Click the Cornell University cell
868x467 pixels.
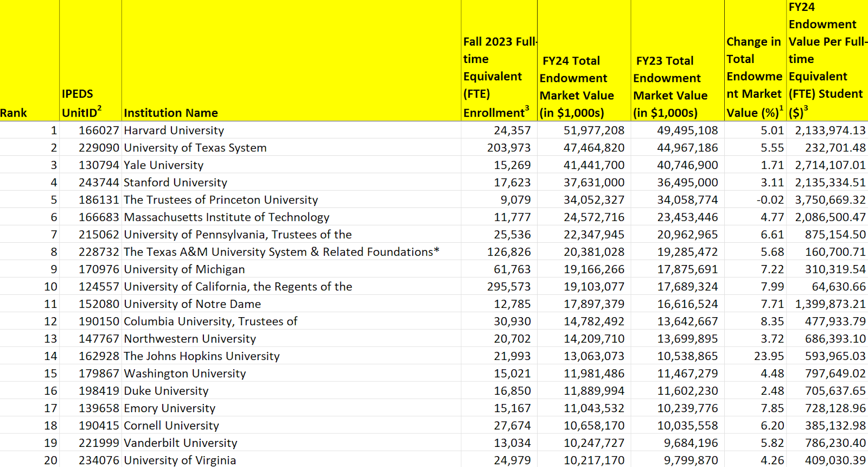291,425
